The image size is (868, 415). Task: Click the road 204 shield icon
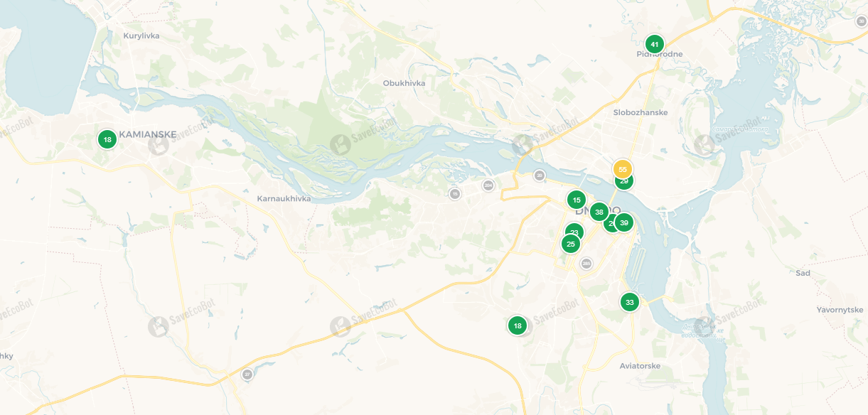[x=488, y=185]
